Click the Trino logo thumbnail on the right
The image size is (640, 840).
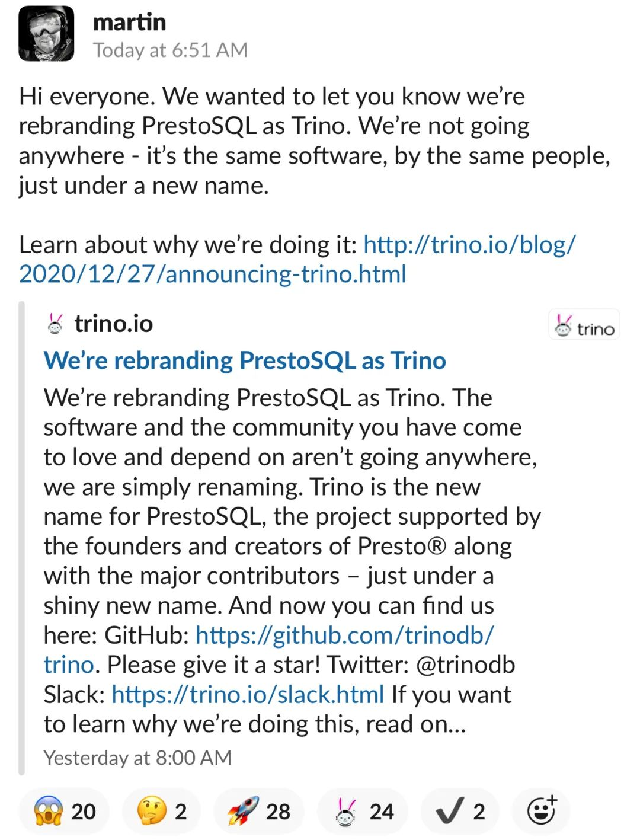(x=584, y=324)
